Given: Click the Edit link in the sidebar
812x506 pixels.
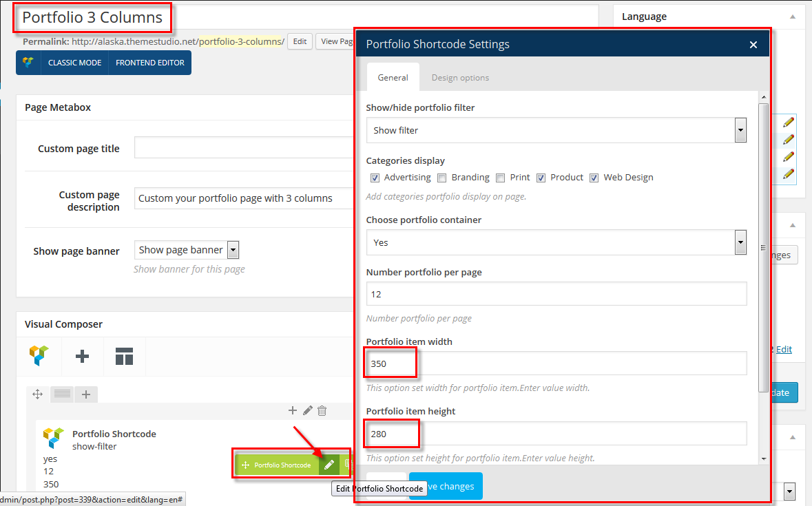Looking at the screenshot, I should pyautogui.click(x=784, y=349).
